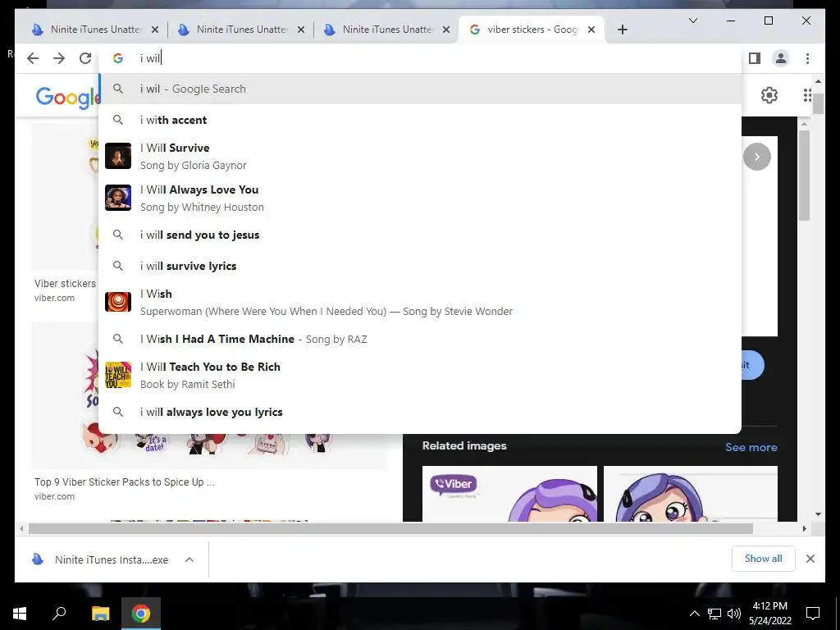Viewport: 840px width, 630px height.
Task: Open the taskbar clock showing 4:12 PM
Action: [769, 614]
